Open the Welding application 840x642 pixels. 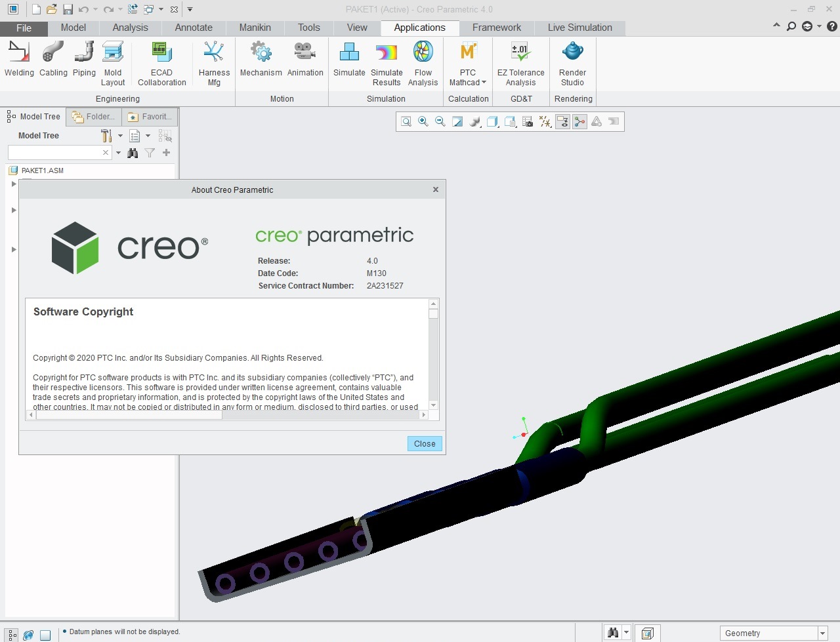[x=19, y=59]
